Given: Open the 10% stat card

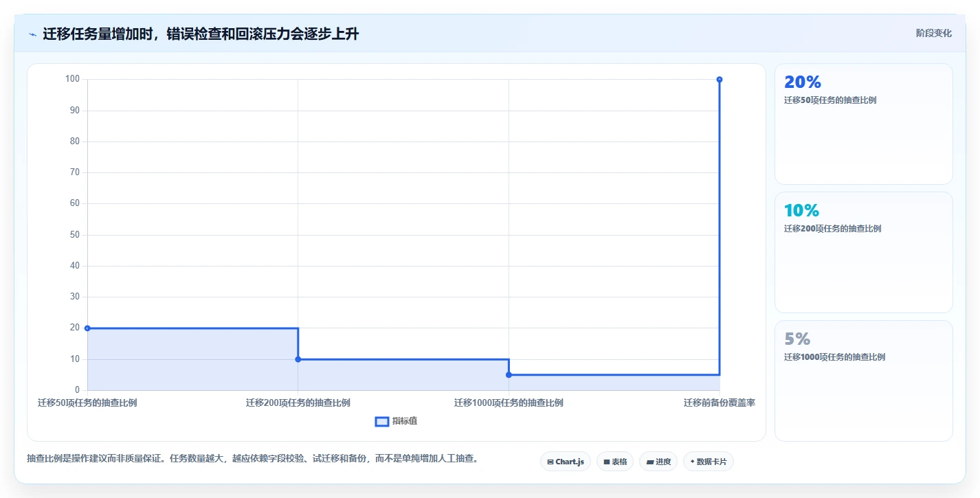Looking at the screenshot, I should tap(864, 253).
